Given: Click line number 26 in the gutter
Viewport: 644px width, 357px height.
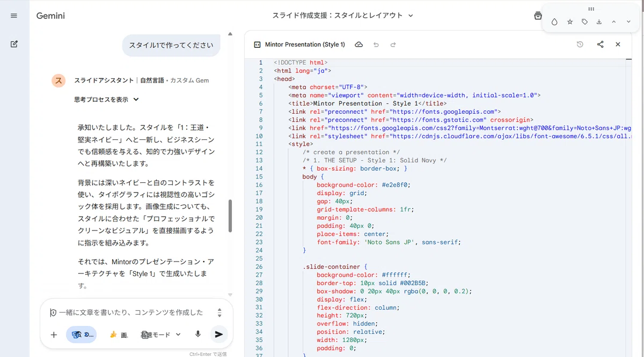Looking at the screenshot, I should (259, 266).
